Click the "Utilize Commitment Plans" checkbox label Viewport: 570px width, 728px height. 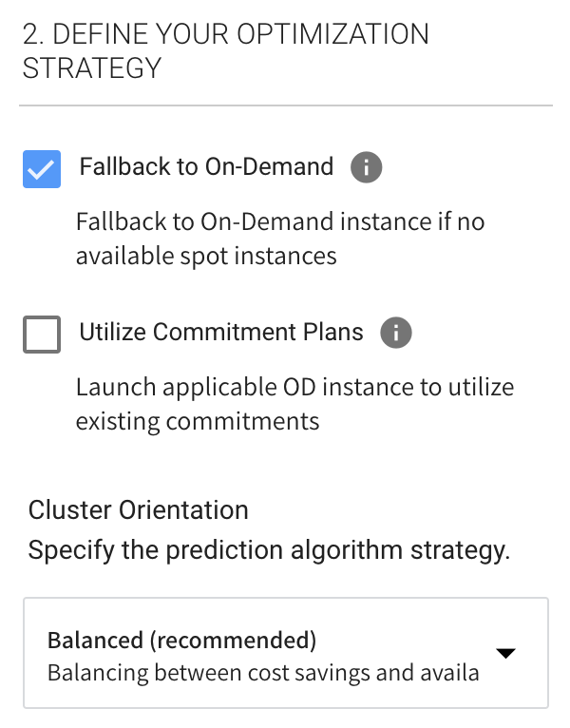(x=221, y=332)
